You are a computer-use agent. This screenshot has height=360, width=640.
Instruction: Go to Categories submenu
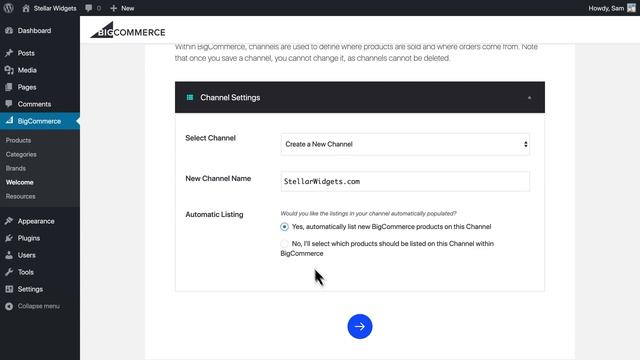coord(21,154)
